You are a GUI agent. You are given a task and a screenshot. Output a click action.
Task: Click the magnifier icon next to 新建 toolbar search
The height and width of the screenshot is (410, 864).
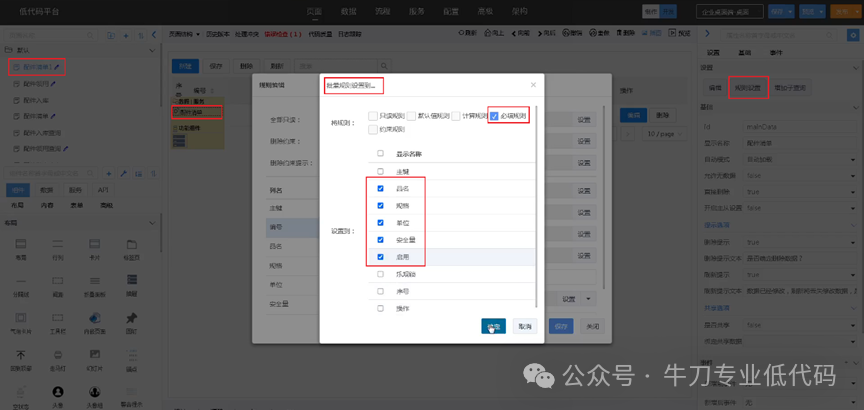click(x=385, y=66)
